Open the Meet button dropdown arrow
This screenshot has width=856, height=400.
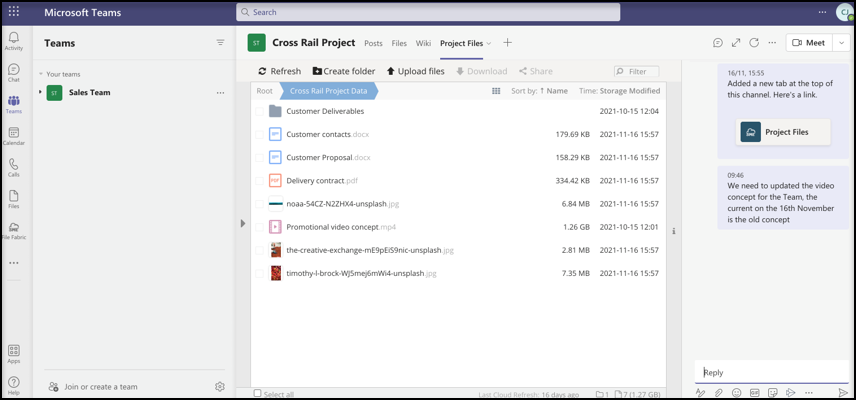pos(842,43)
